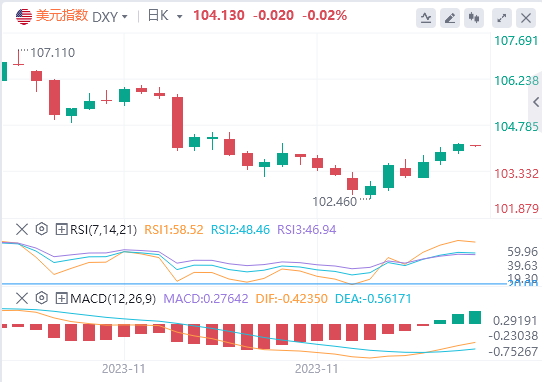Click the US flag icon
The image size is (542, 382).
coord(24,16)
